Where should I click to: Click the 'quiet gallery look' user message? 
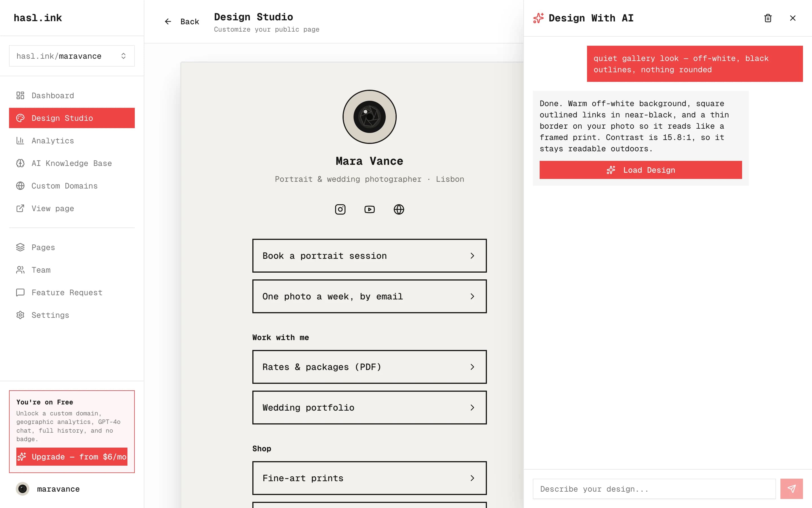click(694, 64)
